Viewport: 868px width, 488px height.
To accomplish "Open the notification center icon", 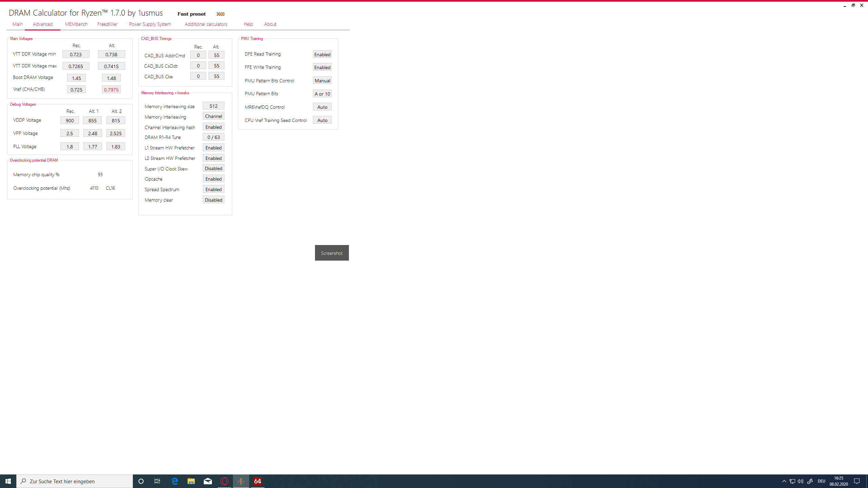I will point(857,481).
